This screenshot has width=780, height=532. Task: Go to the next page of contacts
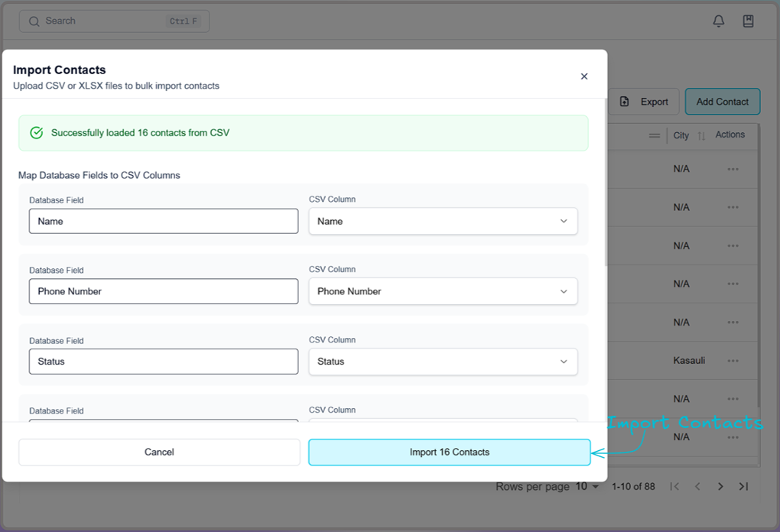[720, 486]
